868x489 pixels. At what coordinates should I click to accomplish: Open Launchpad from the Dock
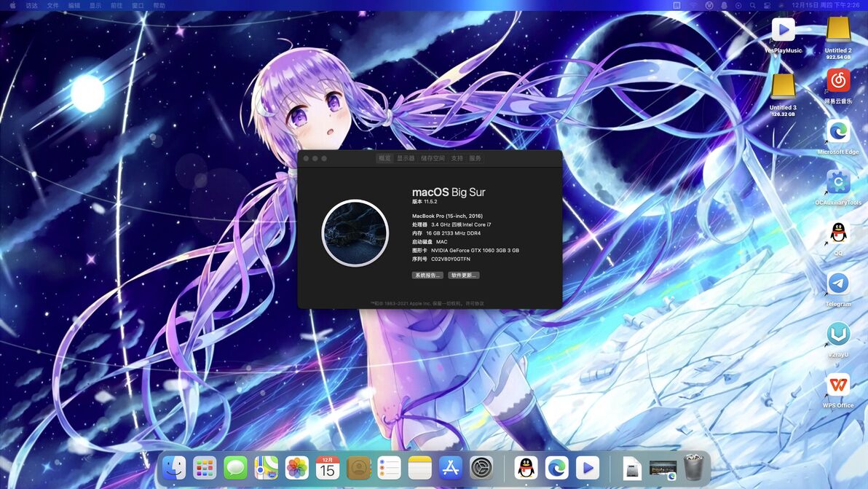tap(205, 468)
